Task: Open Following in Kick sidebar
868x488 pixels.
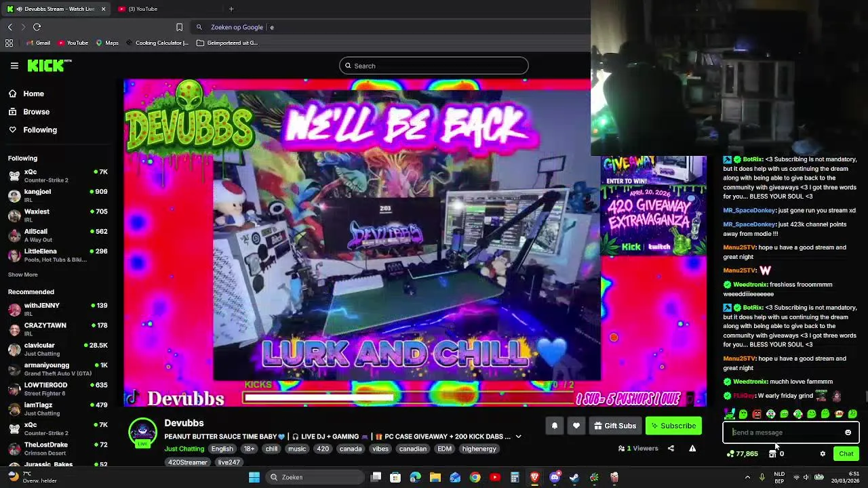Action: (33, 129)
